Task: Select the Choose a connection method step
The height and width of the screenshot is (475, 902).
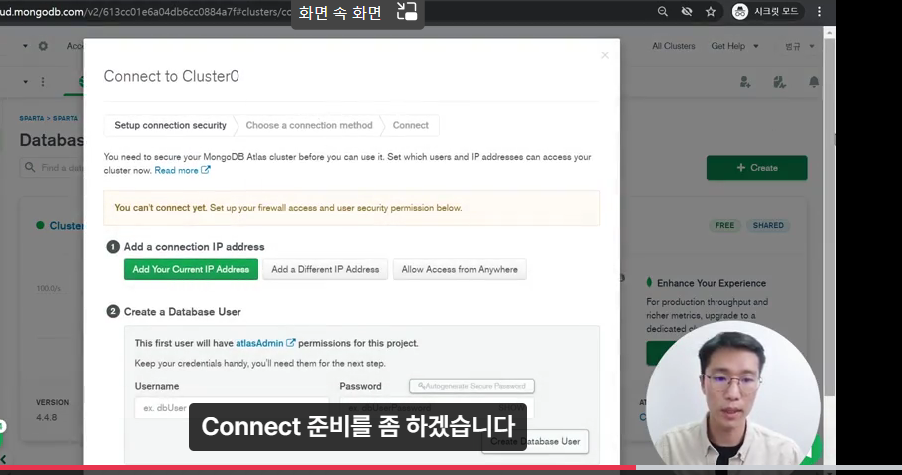Action: point(309,125)
